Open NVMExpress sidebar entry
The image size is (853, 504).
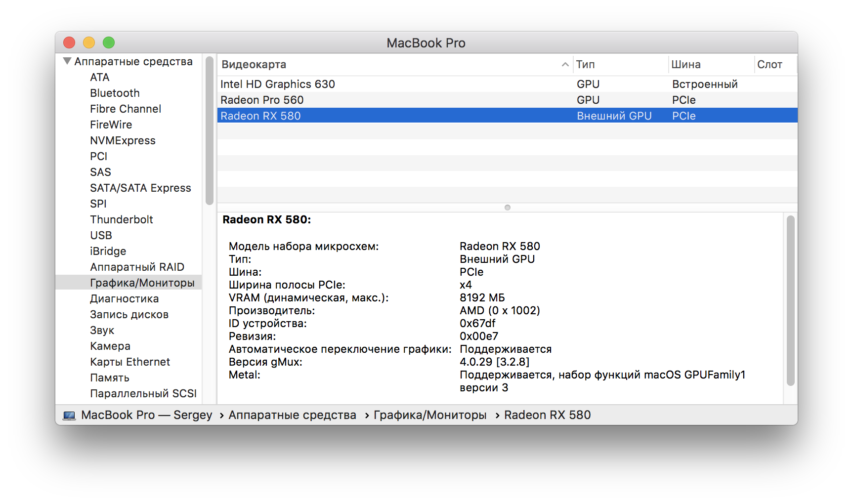123,140
